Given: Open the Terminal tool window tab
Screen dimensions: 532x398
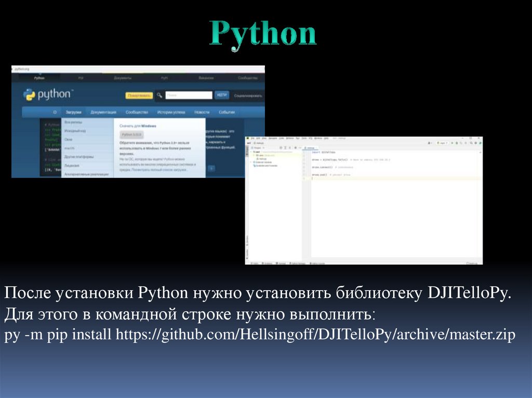Looking at the screenshot, I should (x=281, y=263).
